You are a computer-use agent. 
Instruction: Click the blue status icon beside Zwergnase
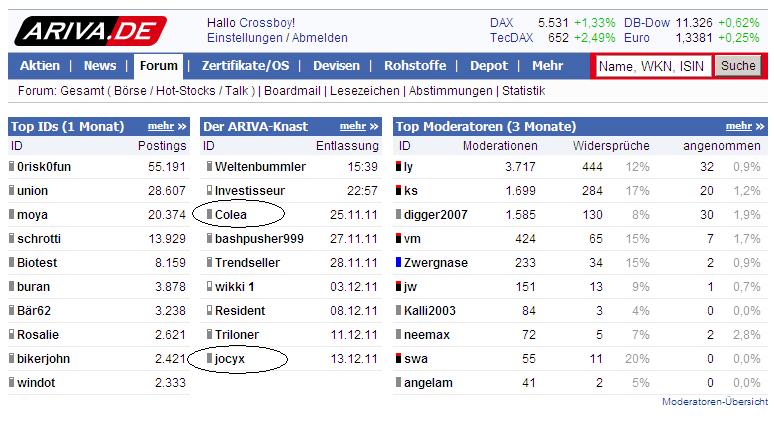point(399,262)
